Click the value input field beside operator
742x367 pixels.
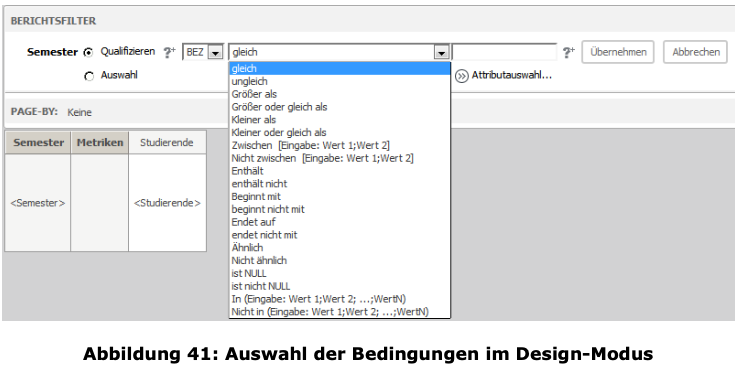coord(504,52)
